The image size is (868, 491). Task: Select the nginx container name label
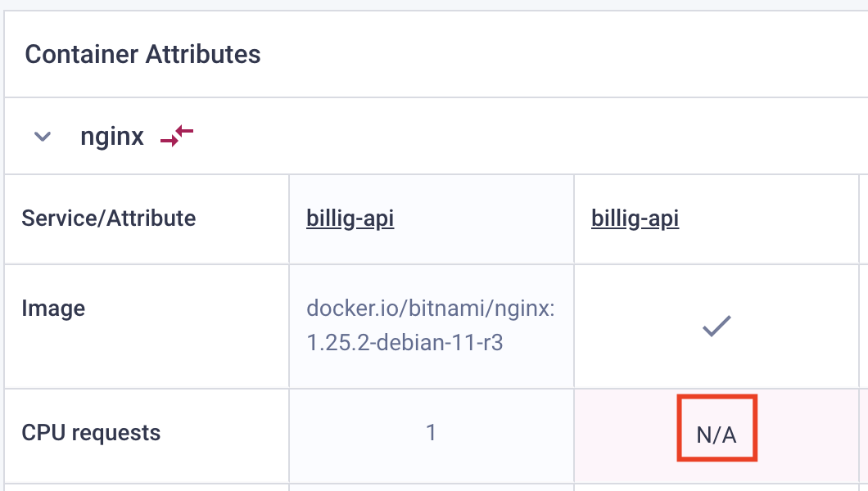tap(112, 137)
